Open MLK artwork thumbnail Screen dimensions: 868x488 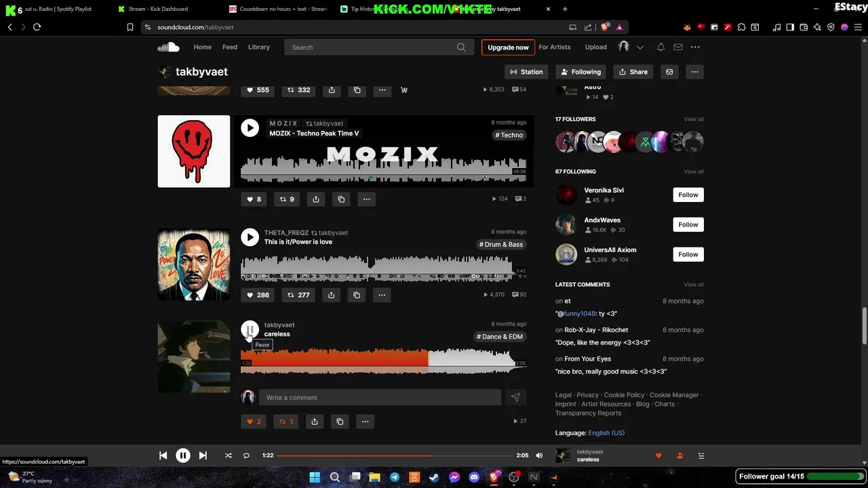click(x=194, y=264)
